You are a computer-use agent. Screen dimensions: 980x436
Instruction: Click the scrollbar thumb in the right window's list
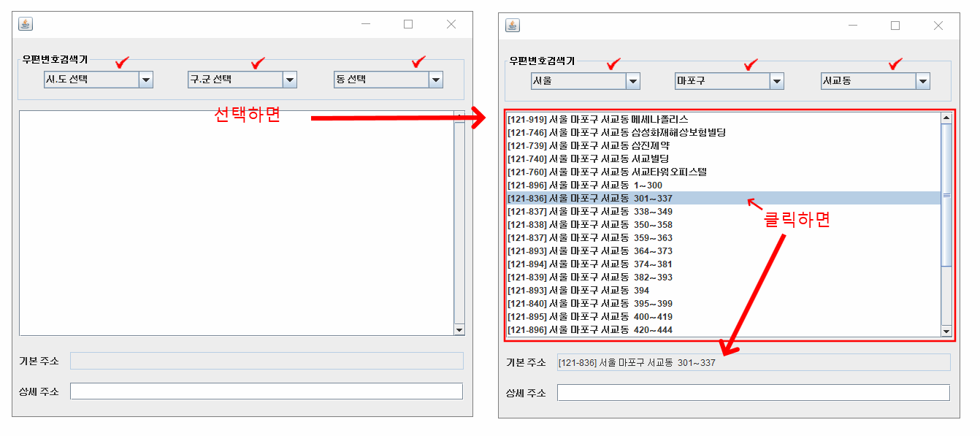click(x=946, y=196)
